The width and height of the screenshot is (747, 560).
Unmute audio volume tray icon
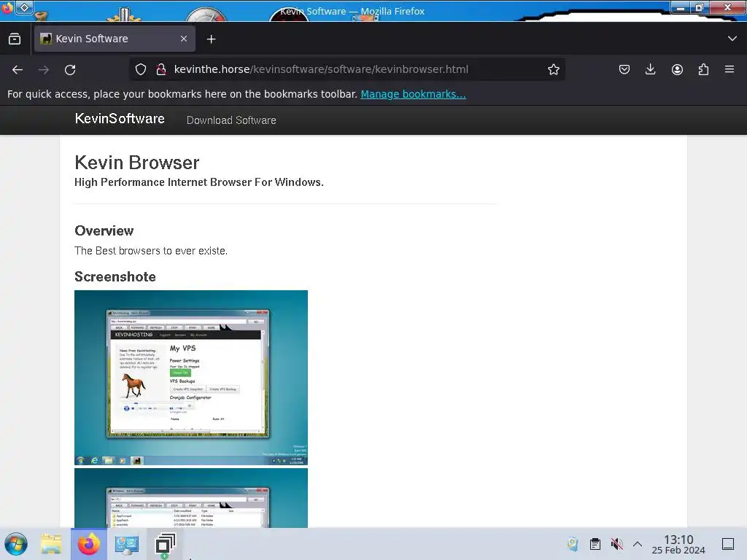point(616,544)
